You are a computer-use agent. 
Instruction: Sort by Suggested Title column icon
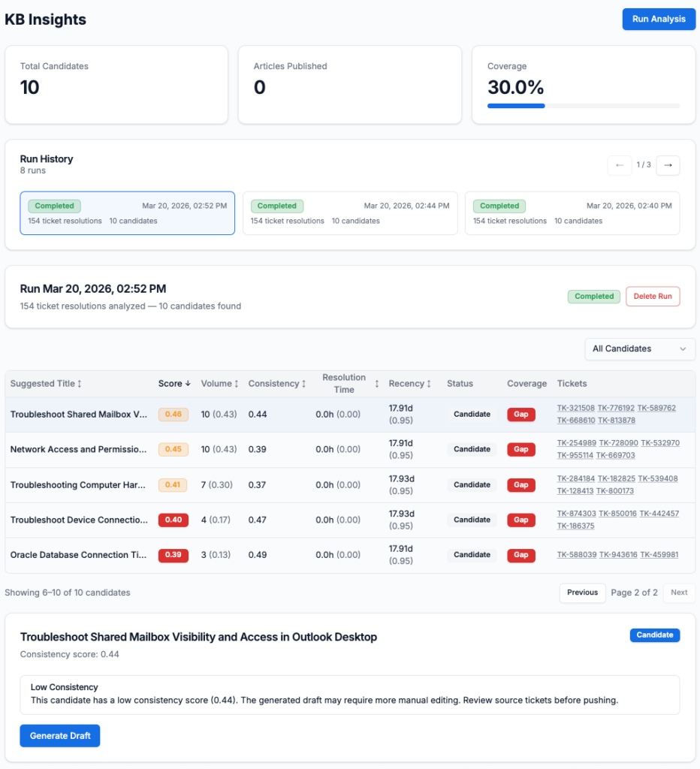point(80,384)
